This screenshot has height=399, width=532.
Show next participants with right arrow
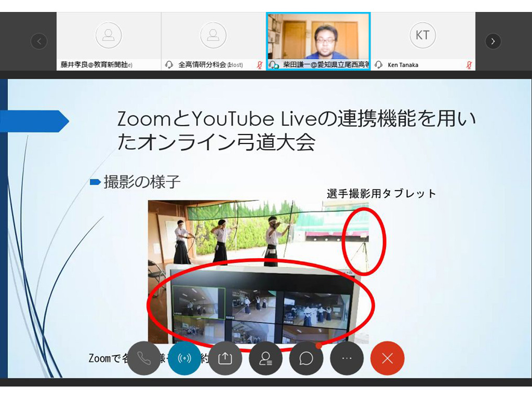click(493, 42)
